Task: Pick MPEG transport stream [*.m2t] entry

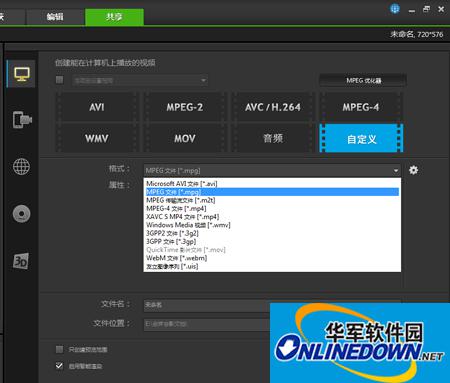Action: 271,200
